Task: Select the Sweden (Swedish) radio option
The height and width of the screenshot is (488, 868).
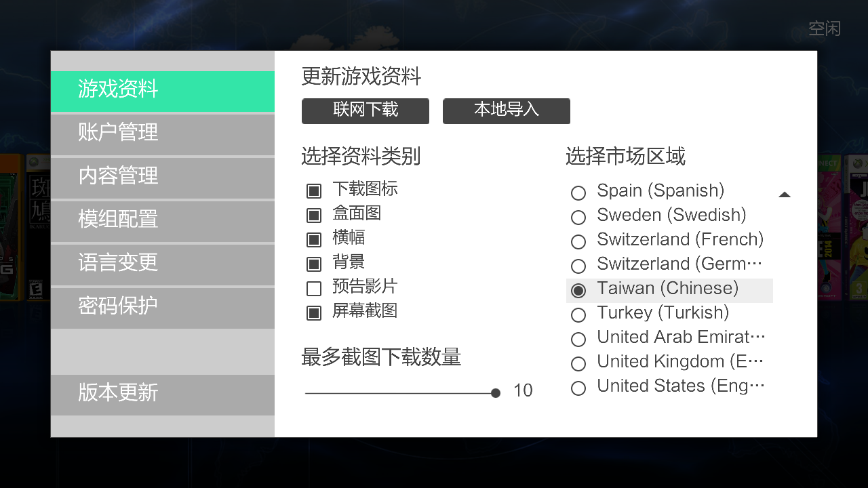Action: tap(669, 216)
